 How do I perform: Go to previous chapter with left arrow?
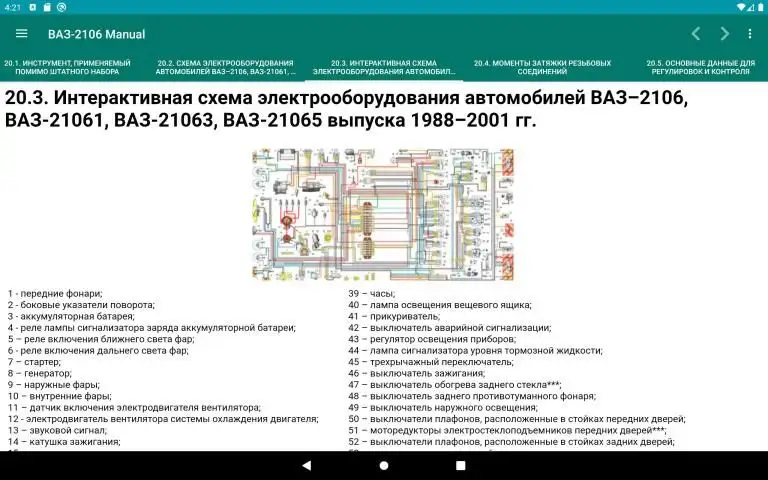coord(696,34)
